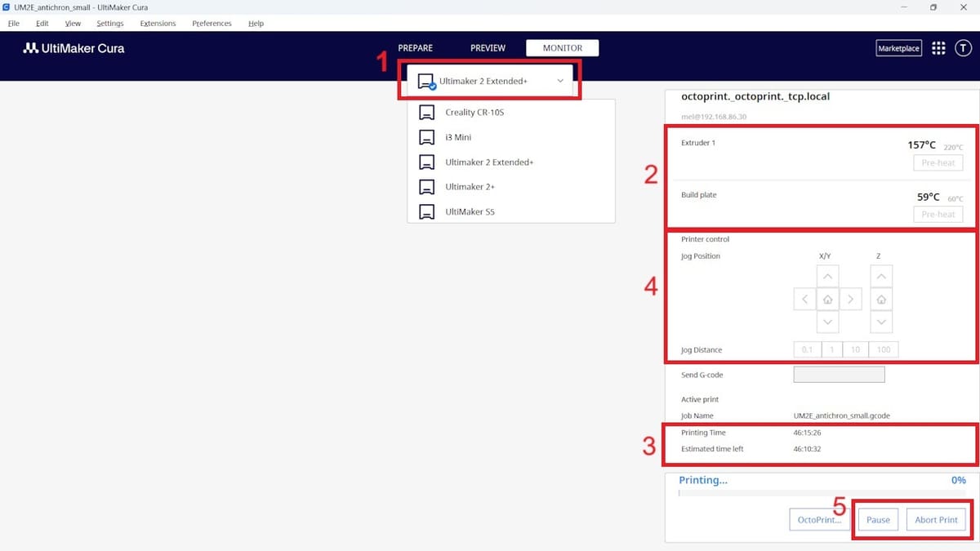Jog X/Y position right
Image resolution: width=980 pixels, height=551 pixels.
tap(851, 300)
